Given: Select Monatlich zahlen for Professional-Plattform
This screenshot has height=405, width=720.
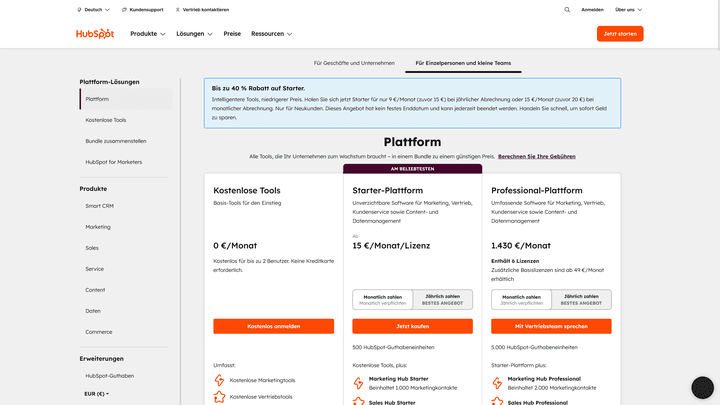Looking at the screenshot, I should [x=521, y=300].
